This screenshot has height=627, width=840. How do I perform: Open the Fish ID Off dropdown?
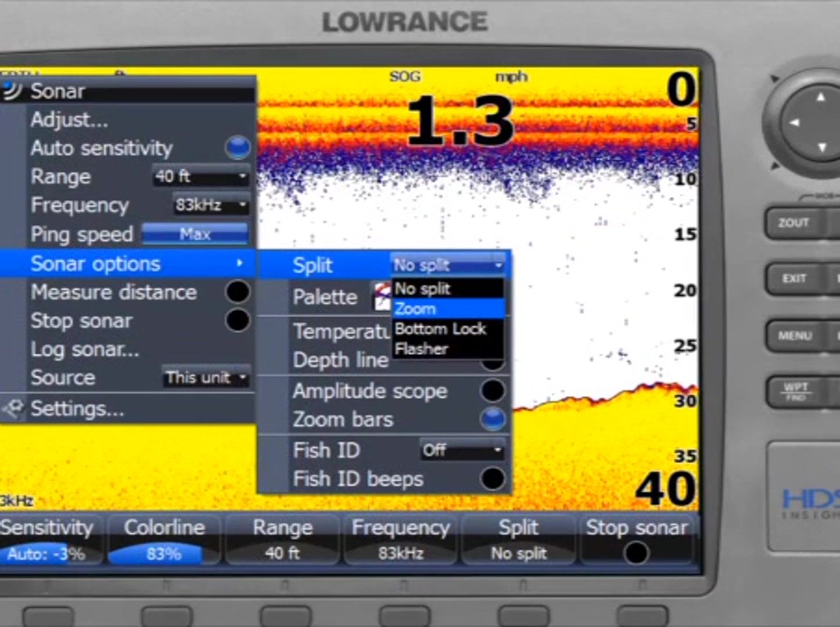(x=462, y=450)
